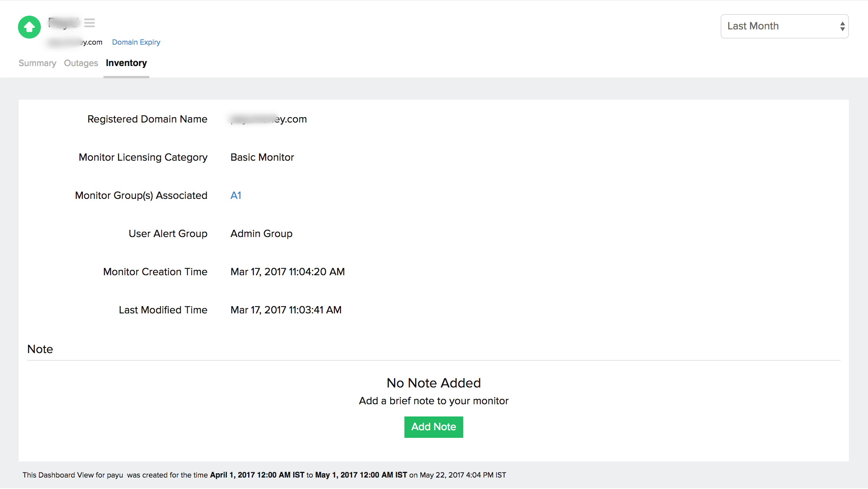Switch to the Outages tab

click(x=81, y=63)
